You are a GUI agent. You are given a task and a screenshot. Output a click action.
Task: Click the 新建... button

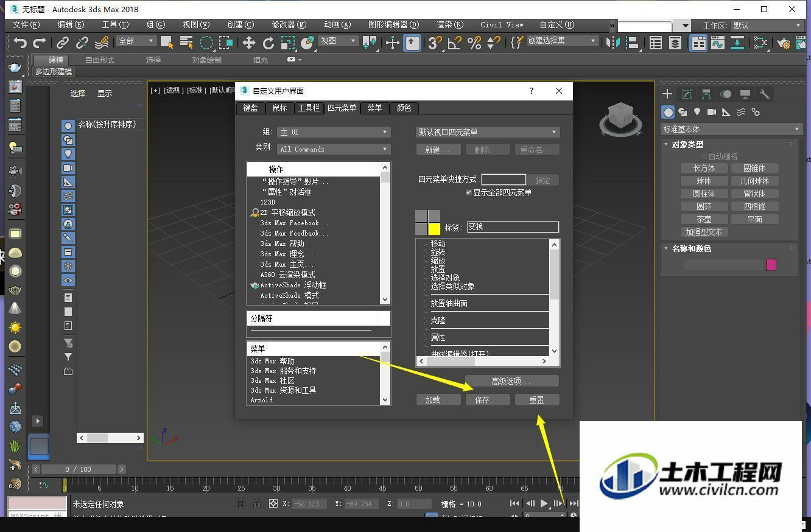438,150
